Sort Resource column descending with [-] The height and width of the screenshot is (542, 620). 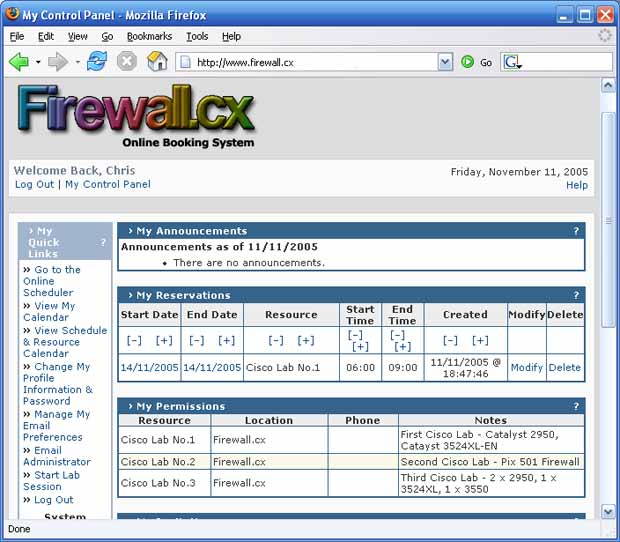[x=276, y=340]
